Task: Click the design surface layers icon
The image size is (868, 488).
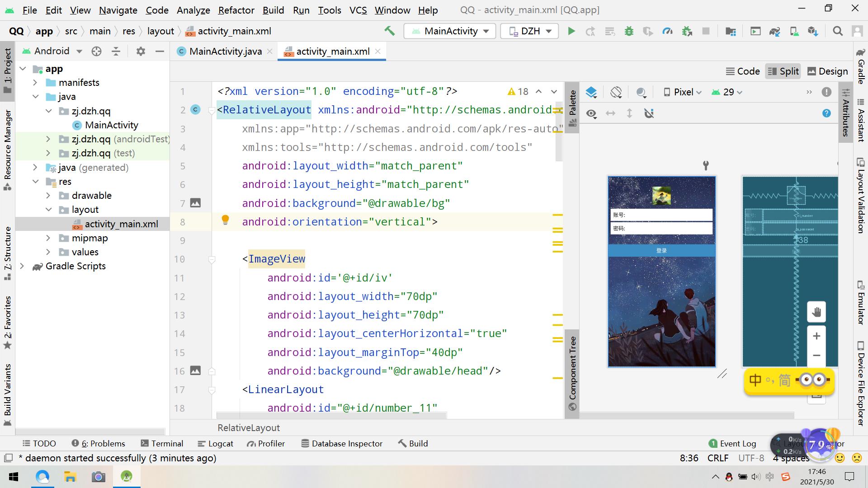Action: pyautogui.click(x=591, y=92)
